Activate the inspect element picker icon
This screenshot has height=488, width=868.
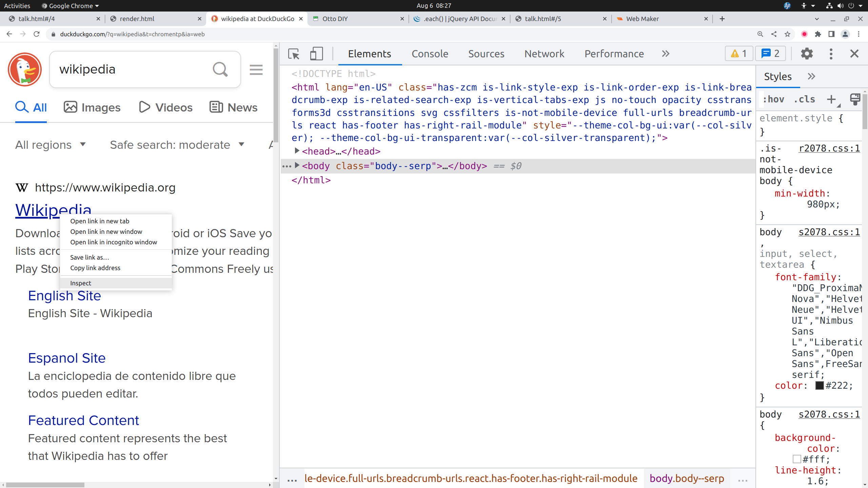click(x=294, y=54)
